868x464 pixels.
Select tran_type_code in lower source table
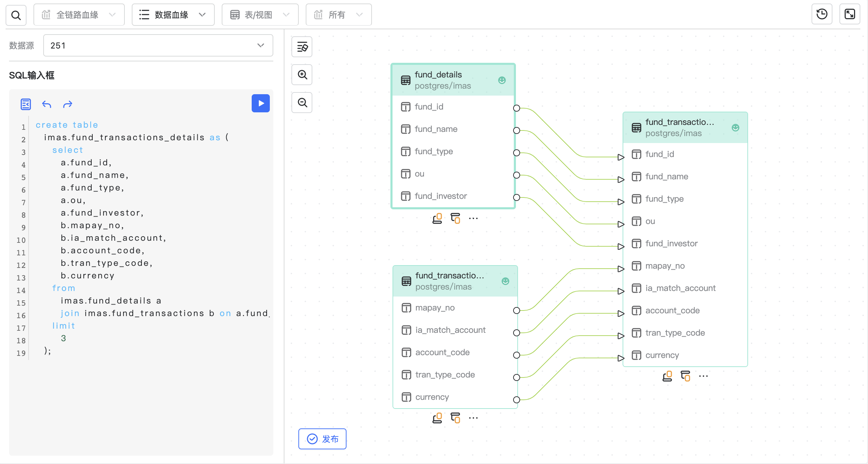[x=455, y=375]
